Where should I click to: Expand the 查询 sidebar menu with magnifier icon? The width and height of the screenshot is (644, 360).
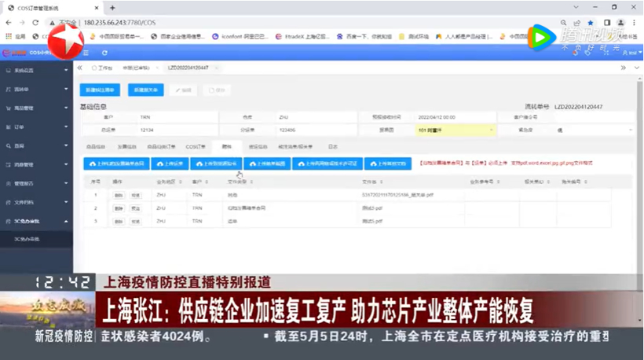pyautogui.click(x=37, y=146)
